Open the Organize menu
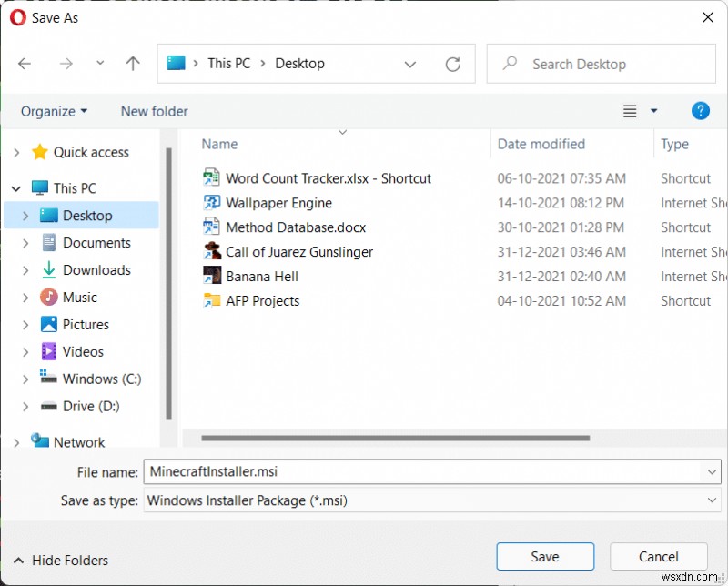The height and width of the screenshot is (586, 728). (x=54, y=111)
